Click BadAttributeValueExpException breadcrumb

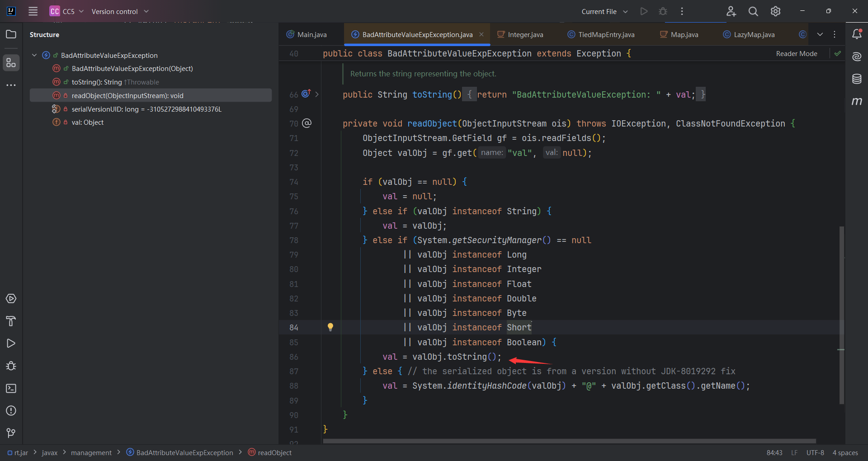(x=180, y=452)
